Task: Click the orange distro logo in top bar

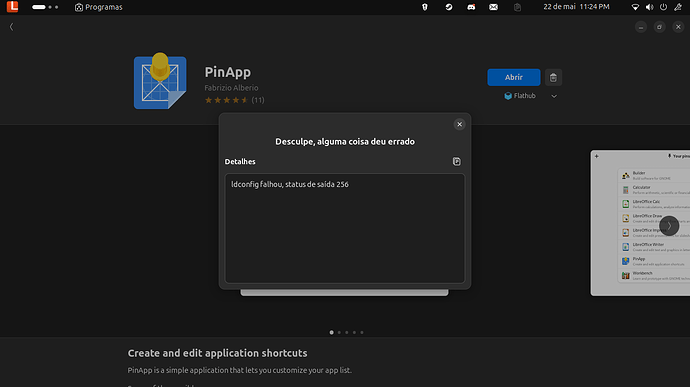Action: tap(12, 7)
